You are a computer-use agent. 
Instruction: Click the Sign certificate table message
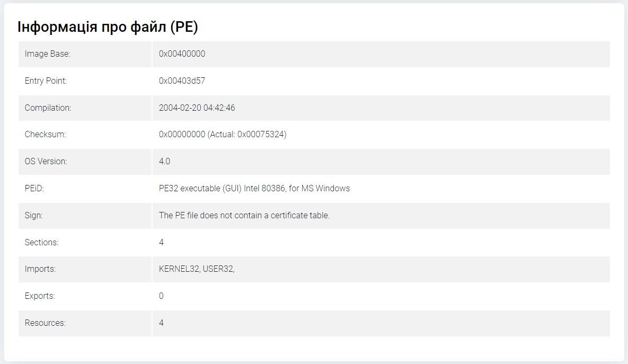click(244, 216)
